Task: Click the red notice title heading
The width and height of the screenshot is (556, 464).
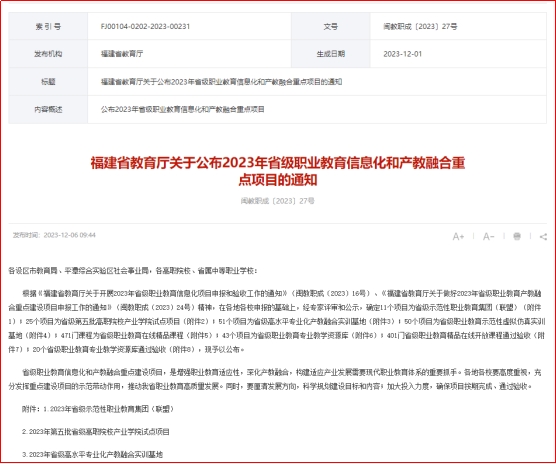Action: coord(278,171)
